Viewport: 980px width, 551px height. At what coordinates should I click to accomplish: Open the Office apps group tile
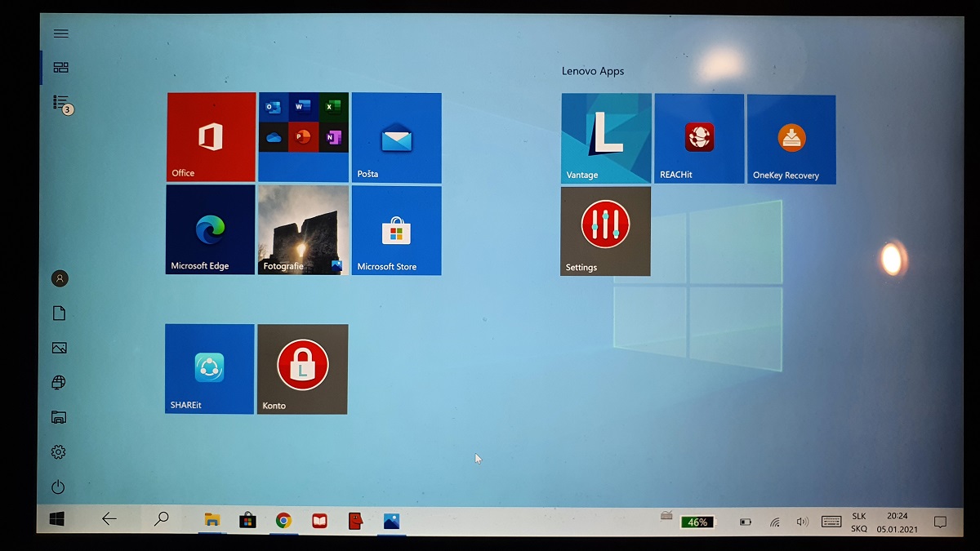[303, 137]
